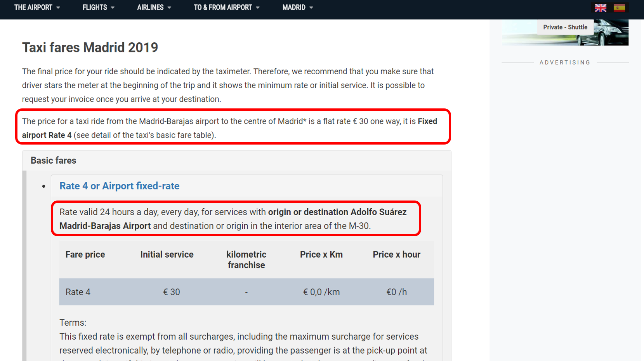The width and height of the screenshot is (644, 361).
Task: Click the bullet point beside the Rate 4 heading
Action: pos(44,187)
